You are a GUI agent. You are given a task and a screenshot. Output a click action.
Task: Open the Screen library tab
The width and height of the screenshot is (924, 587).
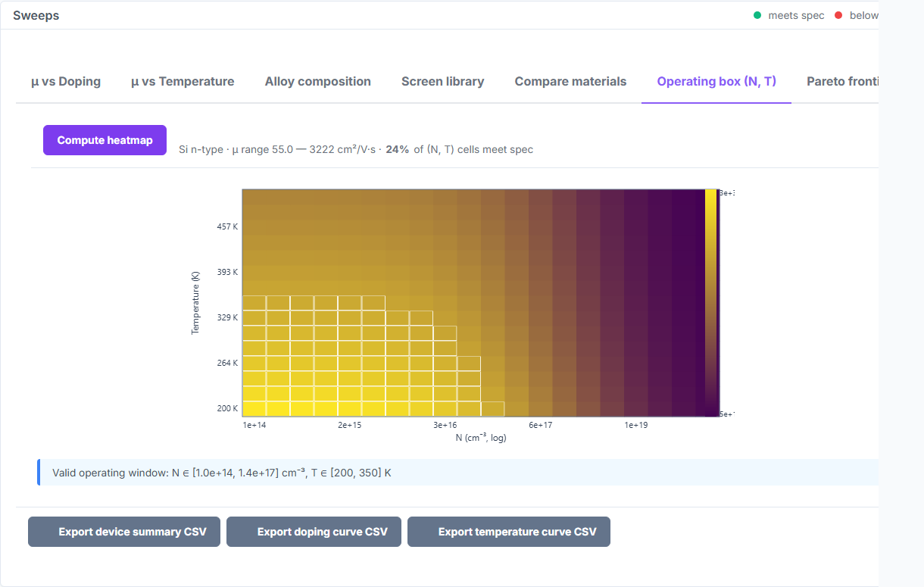pos(443,82)
